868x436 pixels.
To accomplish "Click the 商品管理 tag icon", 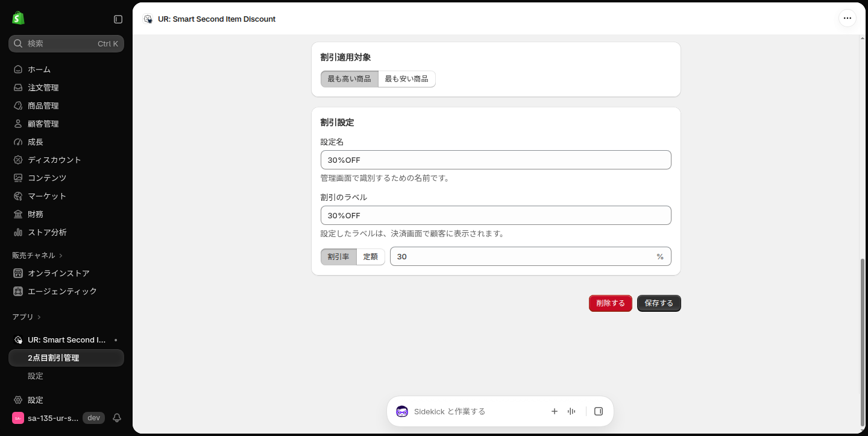I will click(18, 106).
